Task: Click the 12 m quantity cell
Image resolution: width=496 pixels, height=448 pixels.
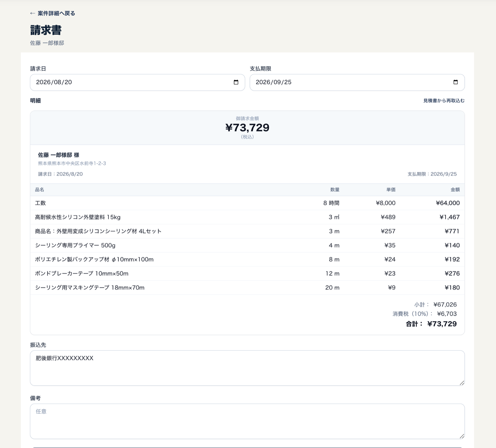Action: [x=332, y=273]
